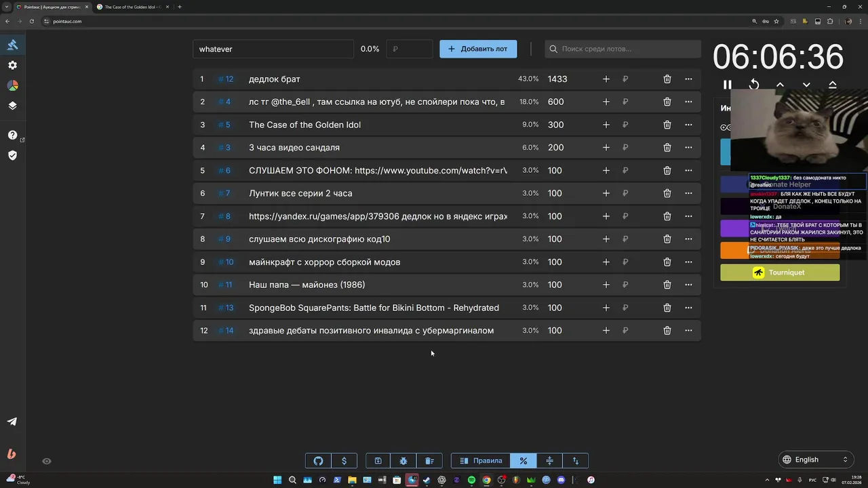This screenshot has height=488, width=868.
Task: Toggle the eye visibility icon at bottom left
Action: coord(47,462)
